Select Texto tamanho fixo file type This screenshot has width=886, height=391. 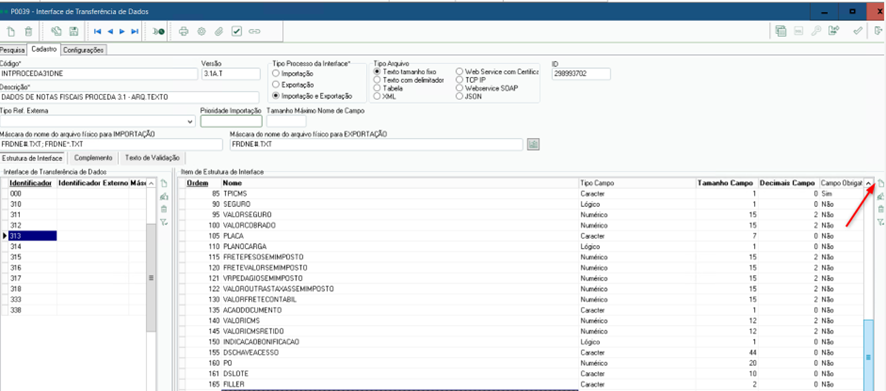click(377, 72)
